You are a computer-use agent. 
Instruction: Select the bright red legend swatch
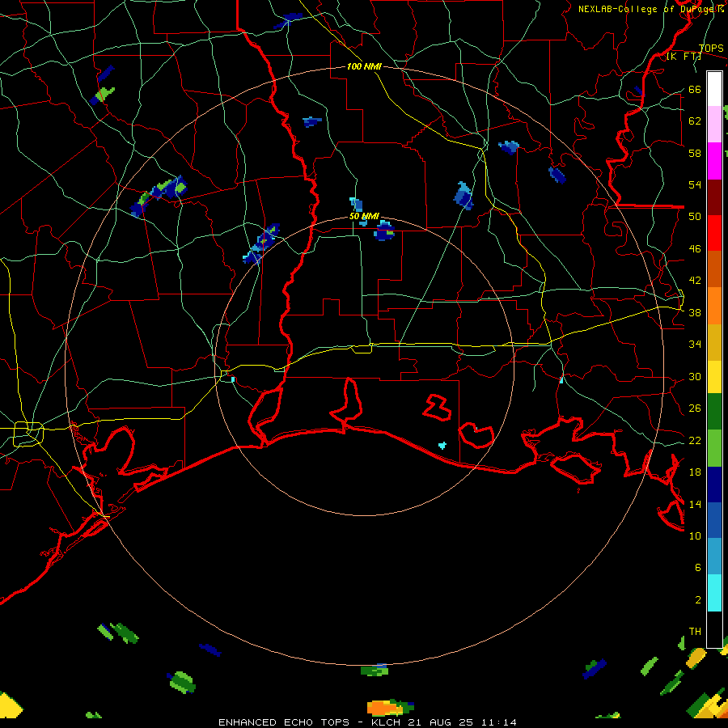click(x=714, y=233)
